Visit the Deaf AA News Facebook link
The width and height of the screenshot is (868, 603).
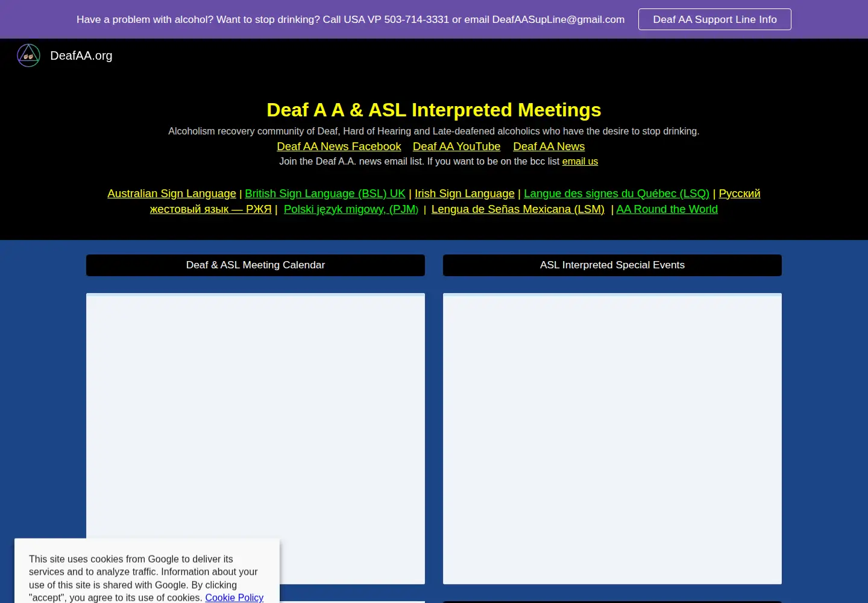tap(339, 147)
